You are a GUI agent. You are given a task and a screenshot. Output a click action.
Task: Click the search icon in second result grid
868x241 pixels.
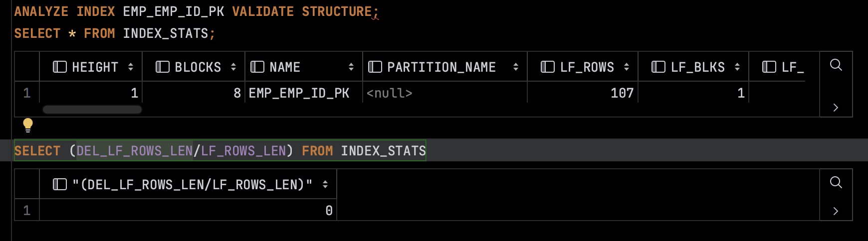836,183
